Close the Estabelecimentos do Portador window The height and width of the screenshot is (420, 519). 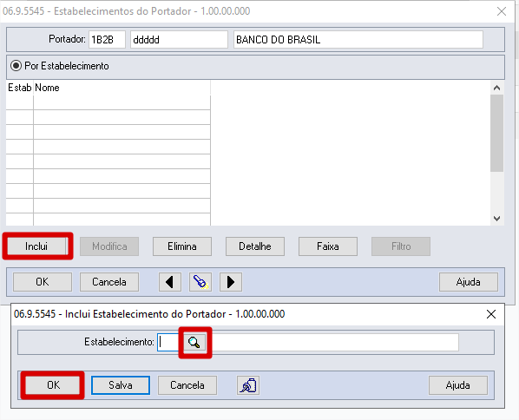(502, 11)
